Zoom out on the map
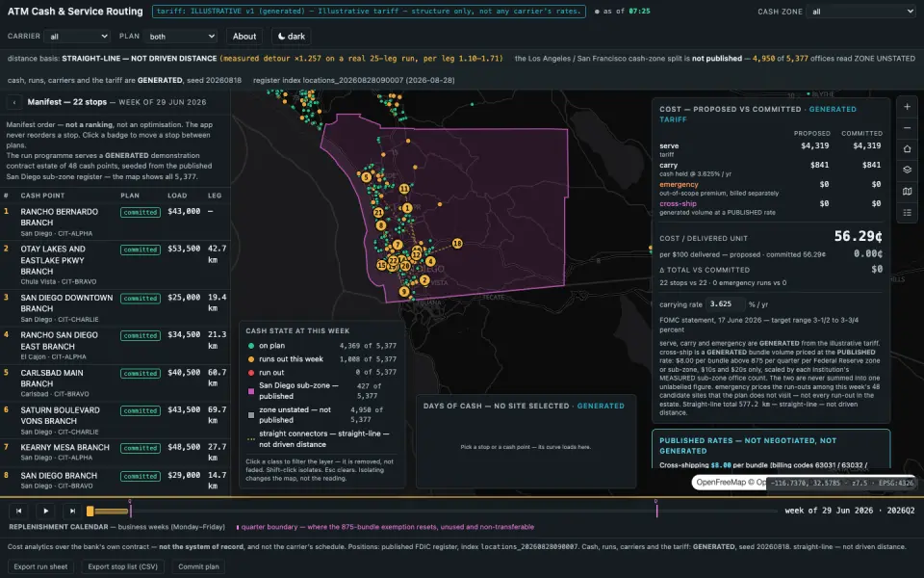The height and width of the screenshot is (578, 924). click(907, 128)
